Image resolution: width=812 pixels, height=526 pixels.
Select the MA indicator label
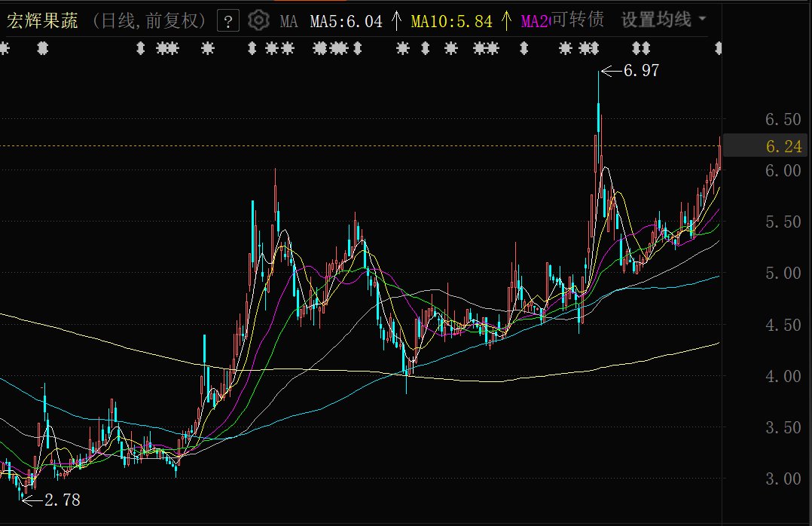coord(288,21)
